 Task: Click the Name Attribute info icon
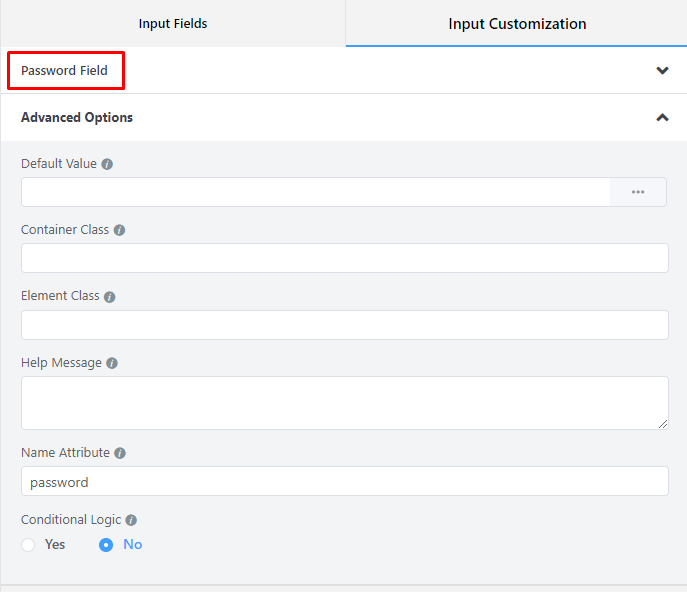tap(120, 453)
